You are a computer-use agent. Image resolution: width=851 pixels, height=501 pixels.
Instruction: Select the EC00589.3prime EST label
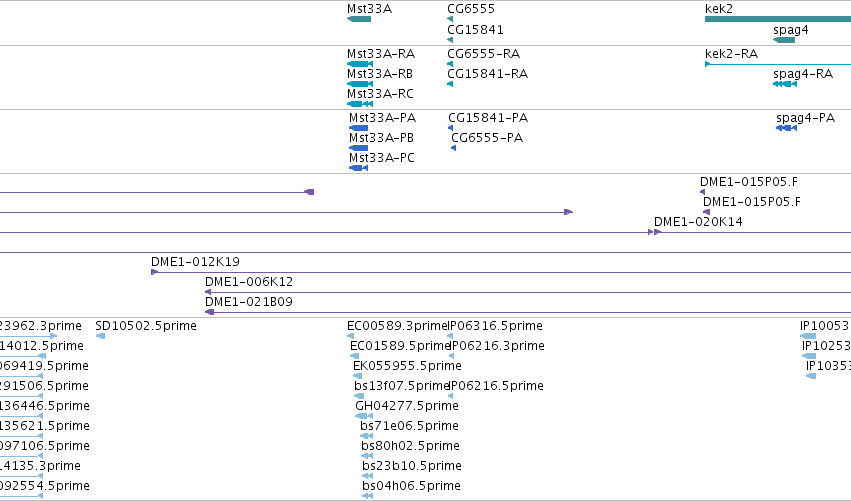coord(397,326)
